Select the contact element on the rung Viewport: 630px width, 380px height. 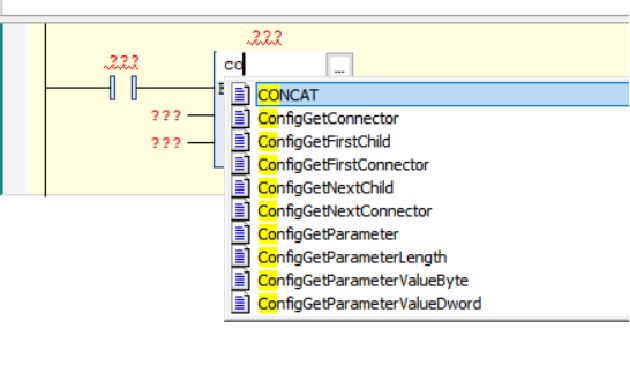[123, 88]
